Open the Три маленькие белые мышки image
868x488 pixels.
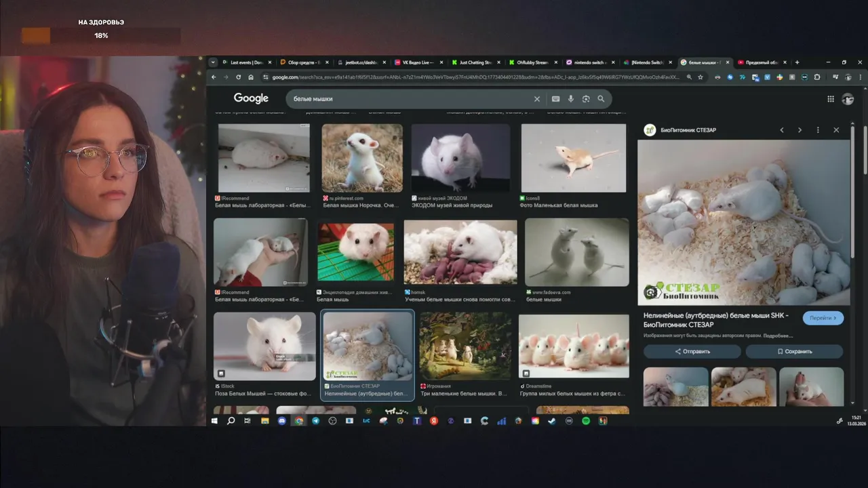coord(465,346)
